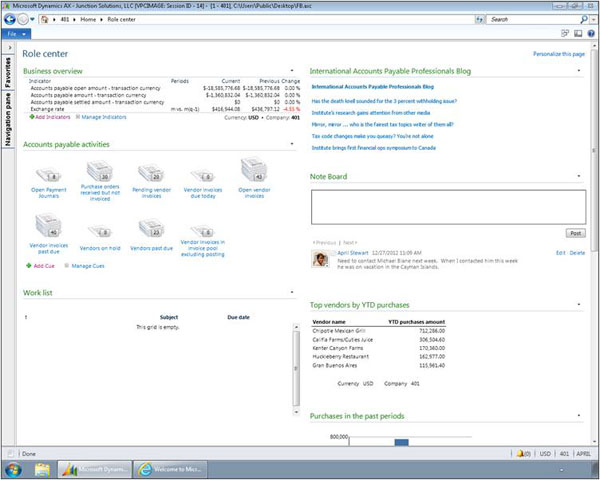The height and width of the screenshot is (480, 600).
Task: Click April Stewart author name
Action: click(x=353, y=253)
